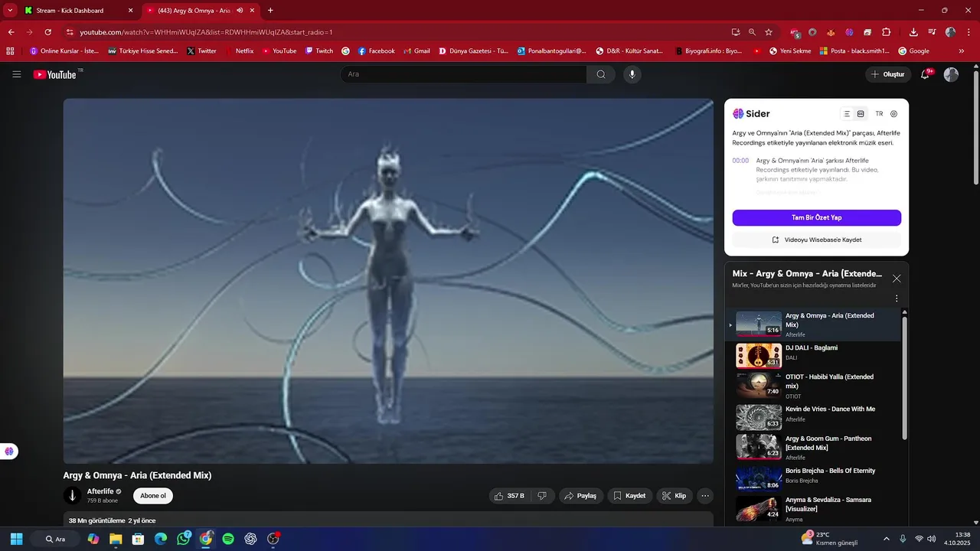Show more bookmarks with double chevron
Screen dimensions: 980x551
(x=962, y=51)
